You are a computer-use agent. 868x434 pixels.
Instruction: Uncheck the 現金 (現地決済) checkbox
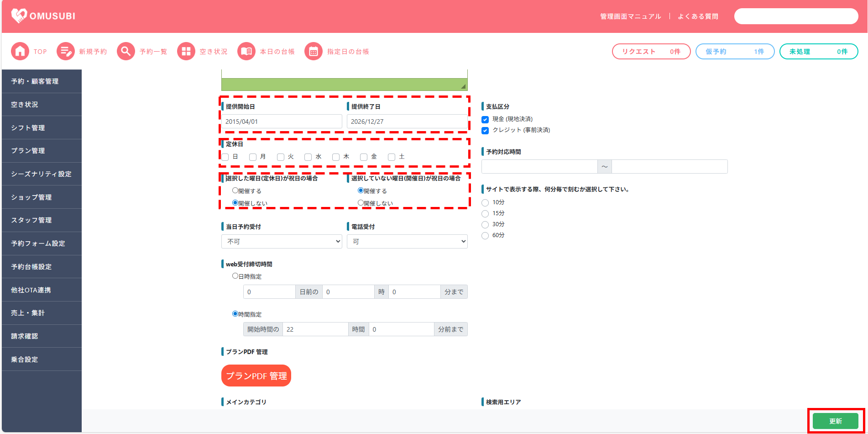[x=485, y=120]
